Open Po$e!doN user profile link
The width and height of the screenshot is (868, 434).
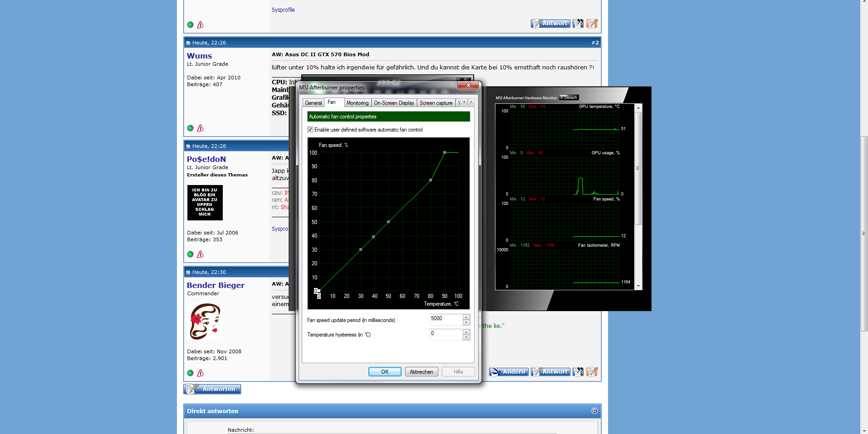tap(206, 159)
